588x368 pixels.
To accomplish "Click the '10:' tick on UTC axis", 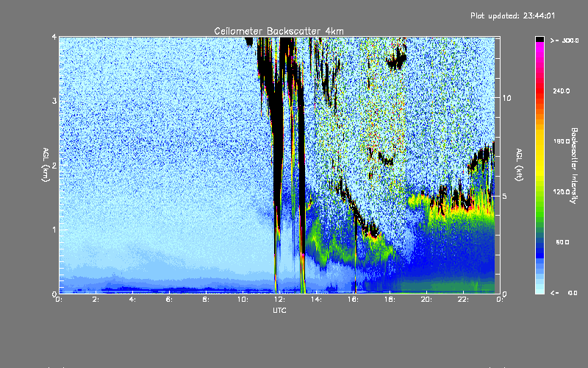I will pyautogui.click(x=243, y=300).
